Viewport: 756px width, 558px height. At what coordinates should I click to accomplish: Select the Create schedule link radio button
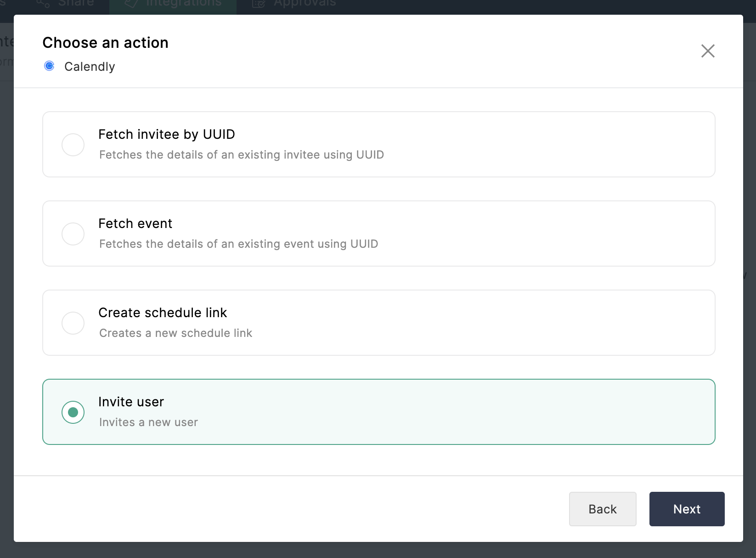click(73, 323)
